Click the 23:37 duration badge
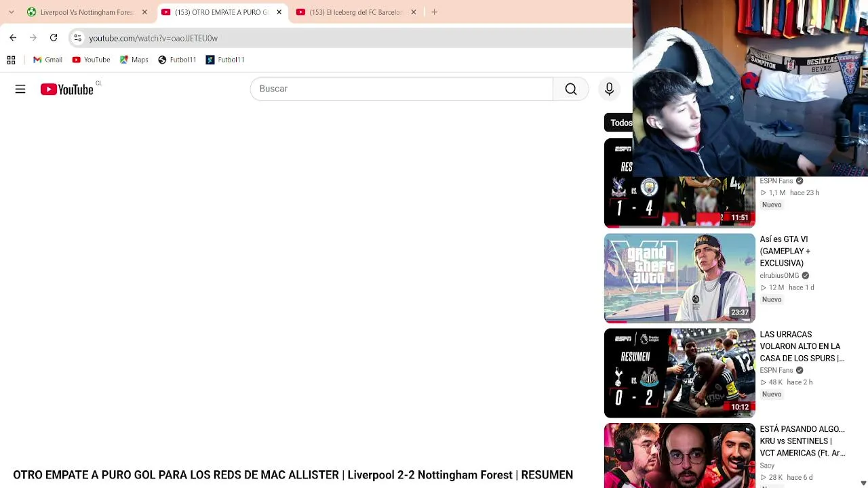Viewport: 868px width, 488px height. click(x=740, y=312)
